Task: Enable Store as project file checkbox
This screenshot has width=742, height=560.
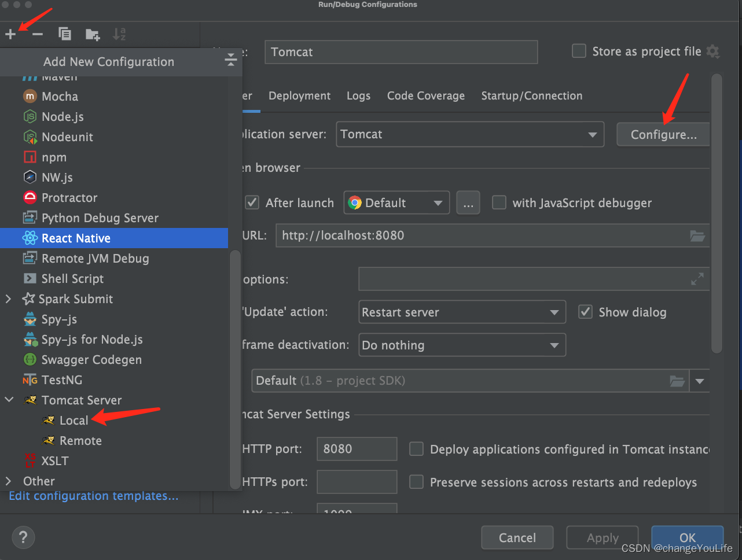Action: pyautogui.click(x=579, y=51)
